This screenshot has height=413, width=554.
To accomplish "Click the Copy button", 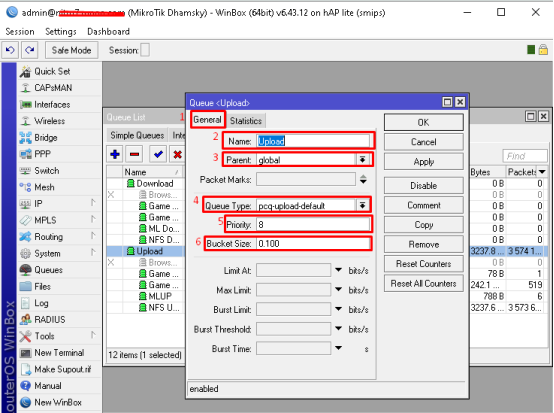I will click(x=424, y=225).
